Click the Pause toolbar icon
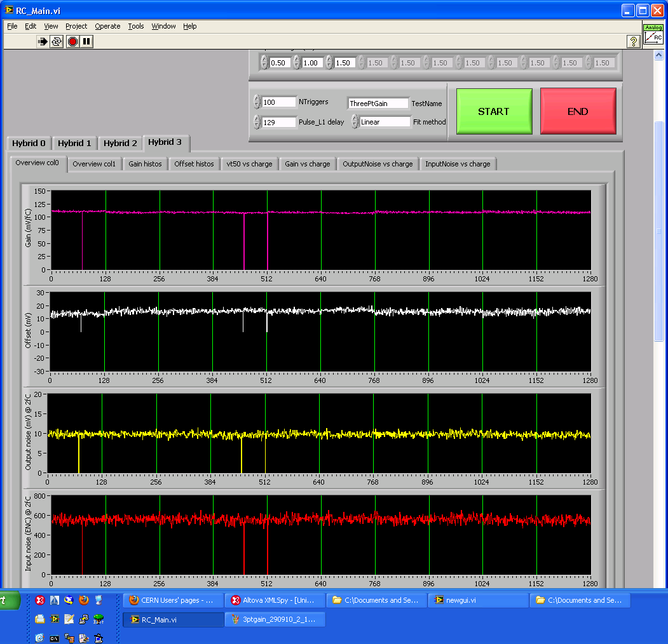Viewport: 668px width, 644px height. coord(87,41)
